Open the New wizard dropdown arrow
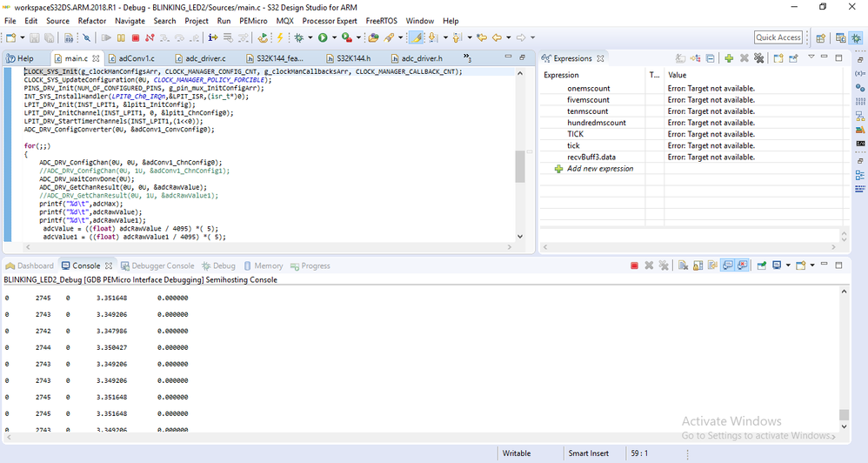 click(x=22, y=37)
